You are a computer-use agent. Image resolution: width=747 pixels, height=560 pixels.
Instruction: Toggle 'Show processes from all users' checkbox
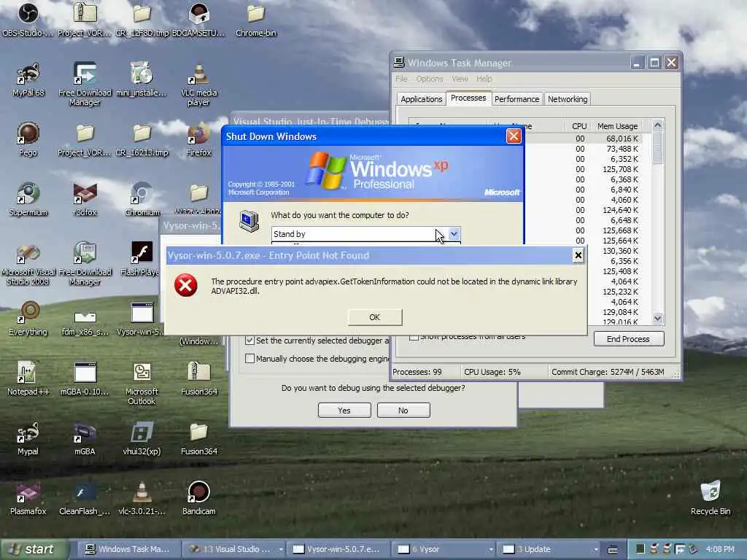pos(414,337)
